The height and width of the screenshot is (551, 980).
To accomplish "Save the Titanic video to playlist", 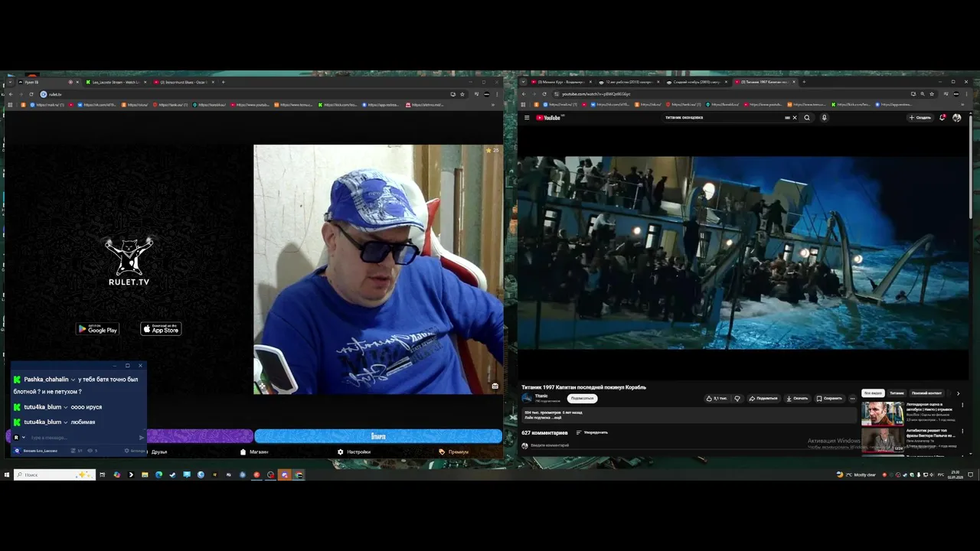I will pyautogui.click(x=829, y=398).
